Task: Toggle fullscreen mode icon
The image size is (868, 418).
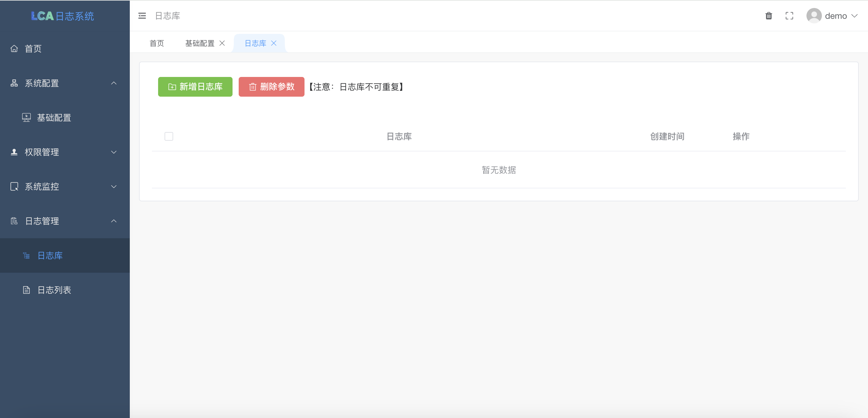Action: pos(789,16)
